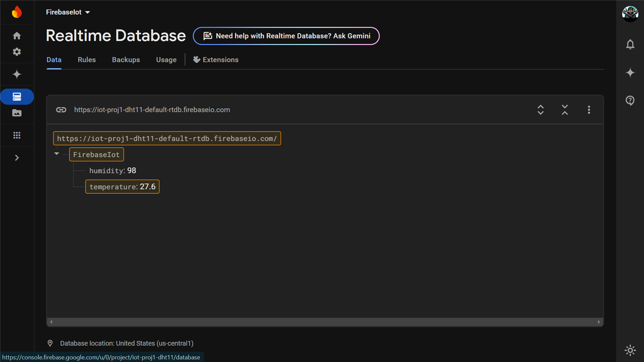This screenshot has height=362, width=644.
Task: Open Gemini sparkle icon in left sidebar
Action: (17, 74)
